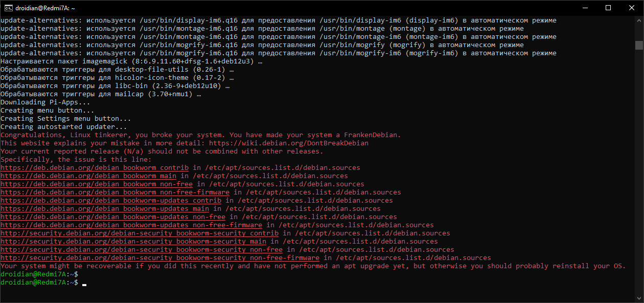
Task: Open the terminal window system menu icon
Action: point(8,8)
